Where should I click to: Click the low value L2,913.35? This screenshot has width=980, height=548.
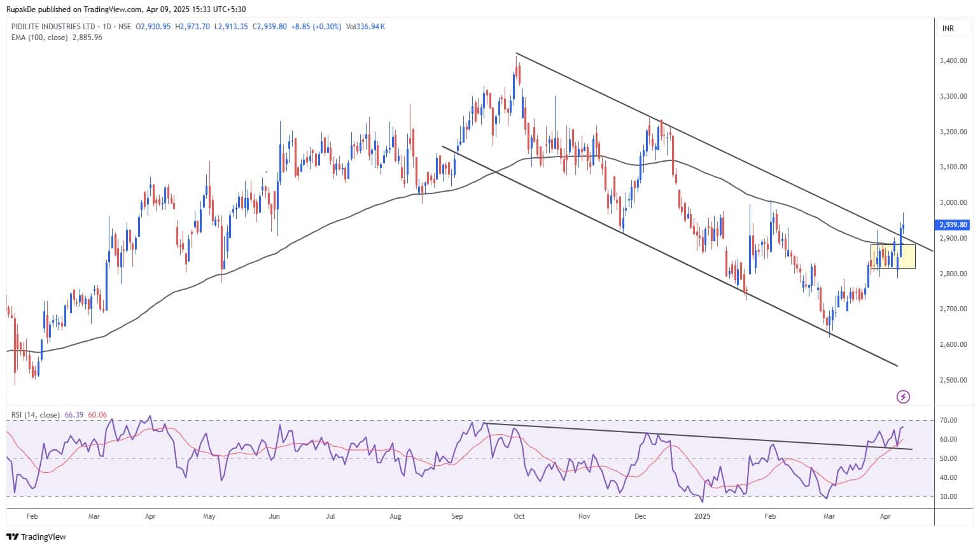231,27
